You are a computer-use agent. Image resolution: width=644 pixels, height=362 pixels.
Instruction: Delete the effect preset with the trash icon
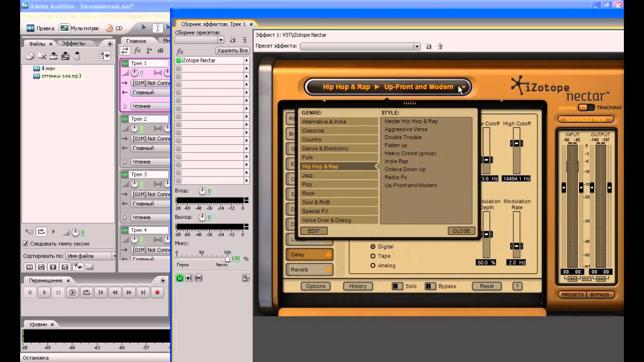(440, 46)
